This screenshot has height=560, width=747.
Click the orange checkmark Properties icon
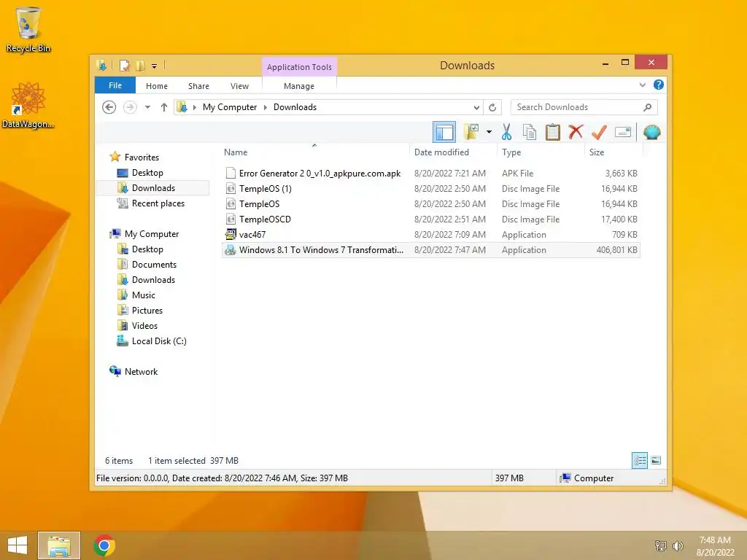tap(599, 133)
